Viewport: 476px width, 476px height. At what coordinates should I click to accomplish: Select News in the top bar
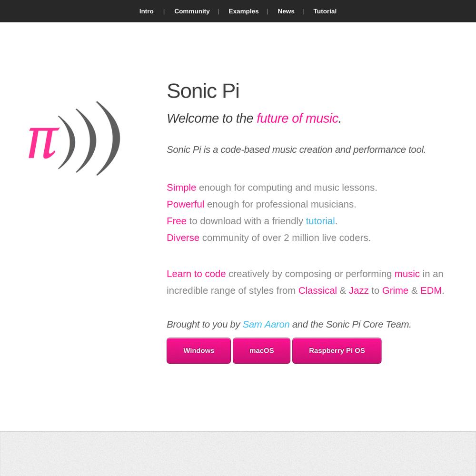pyautogui.click(x=286, y=11)
